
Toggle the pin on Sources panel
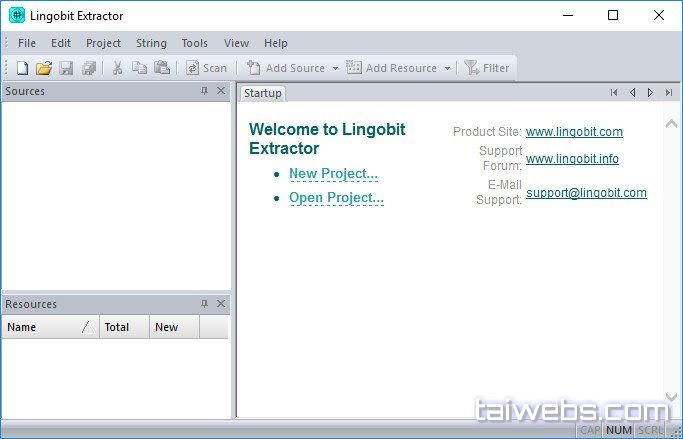204,91
